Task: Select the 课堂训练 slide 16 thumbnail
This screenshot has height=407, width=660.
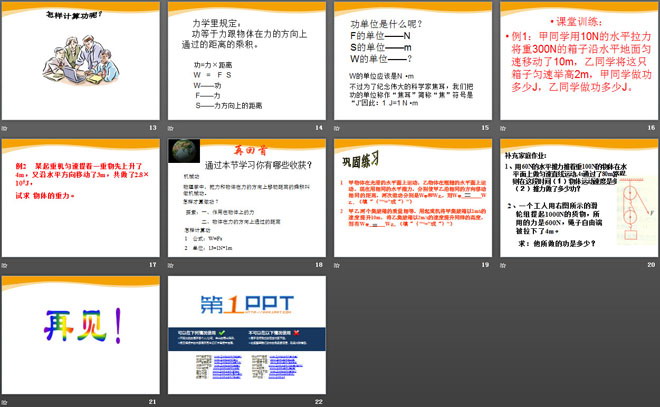Action: [577, 60]
